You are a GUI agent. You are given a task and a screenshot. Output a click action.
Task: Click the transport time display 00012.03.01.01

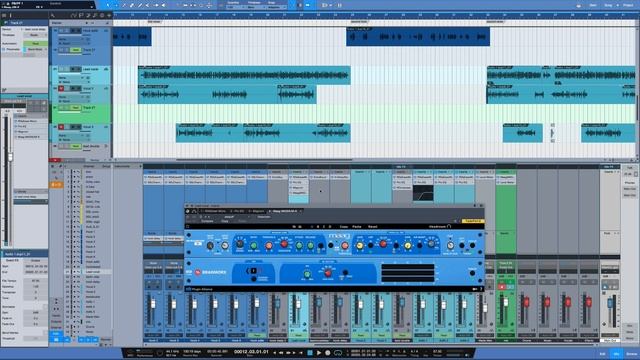(251, 352)
